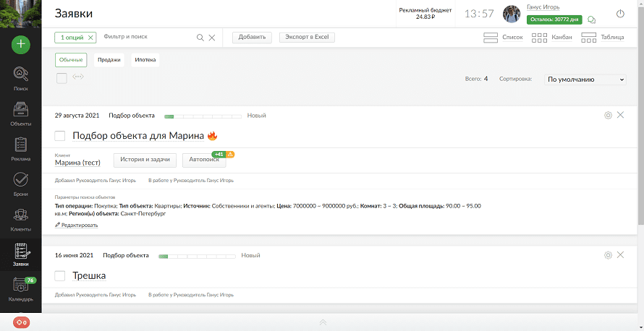
Task: Click the page vertical scrollbar
Action: pyautogui.click(x=640, y=115)
